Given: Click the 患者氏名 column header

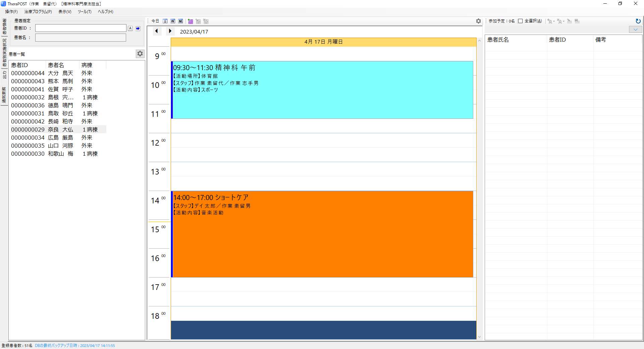Looking at the screenshot, I should 516,40.
